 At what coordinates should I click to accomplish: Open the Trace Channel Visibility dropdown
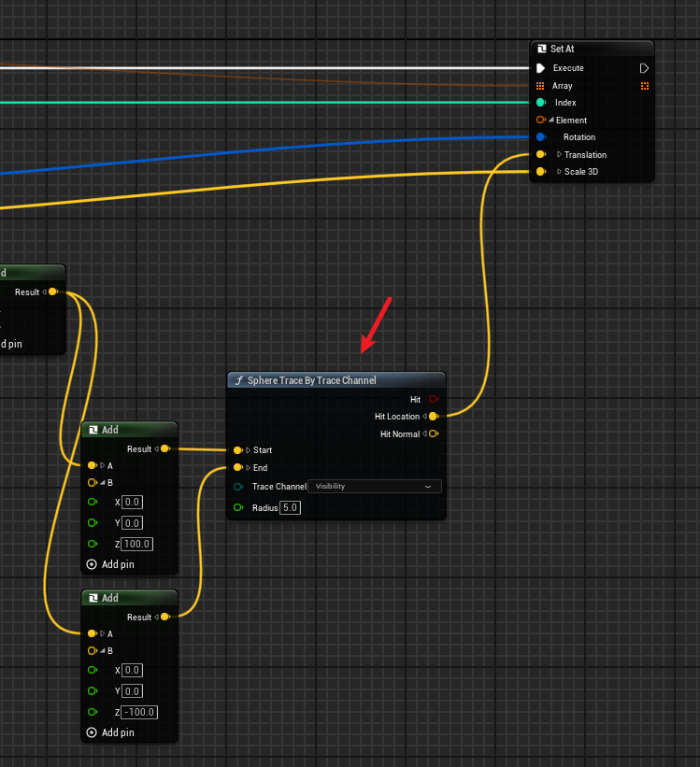(x=375, y=486)
